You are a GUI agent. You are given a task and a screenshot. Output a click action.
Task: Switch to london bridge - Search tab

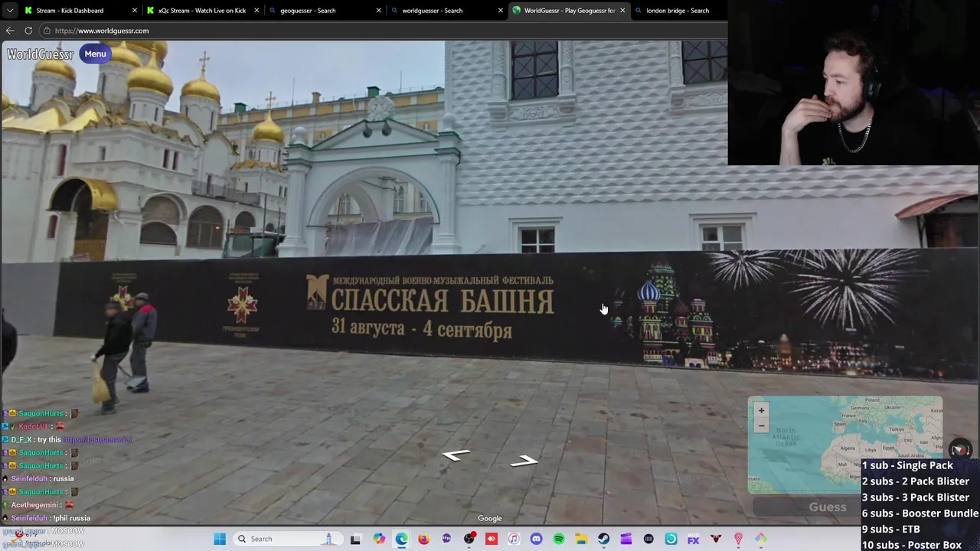click(x=678, y=11)
